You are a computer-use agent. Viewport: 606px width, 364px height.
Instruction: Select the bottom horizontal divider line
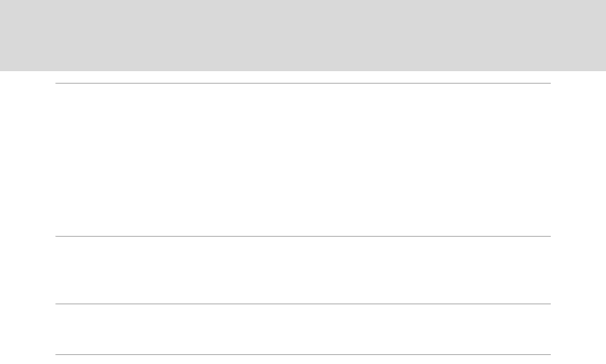(x=303, y=354)
